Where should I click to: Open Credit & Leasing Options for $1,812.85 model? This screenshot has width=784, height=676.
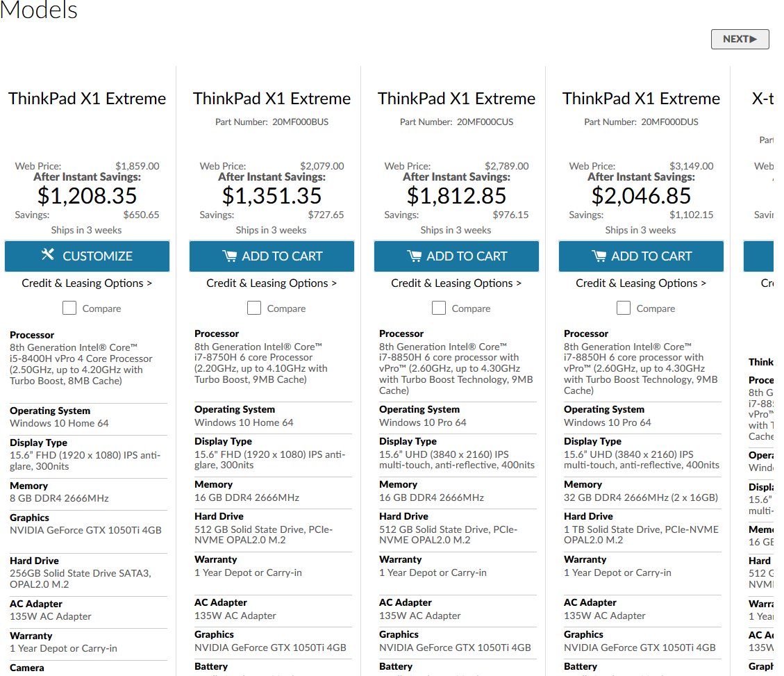(456, 283)
